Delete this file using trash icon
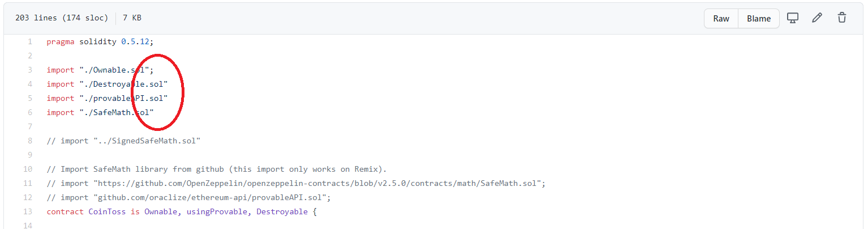This screenshot has height=229, width=868. (842, 18)
